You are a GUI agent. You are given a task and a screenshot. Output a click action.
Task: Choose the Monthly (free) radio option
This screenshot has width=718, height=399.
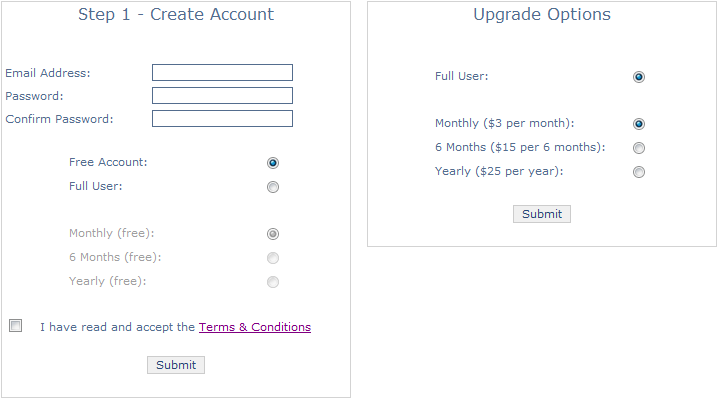coord(273,234)
